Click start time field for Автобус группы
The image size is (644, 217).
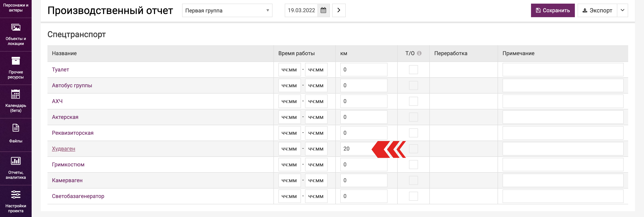(289, 85)
